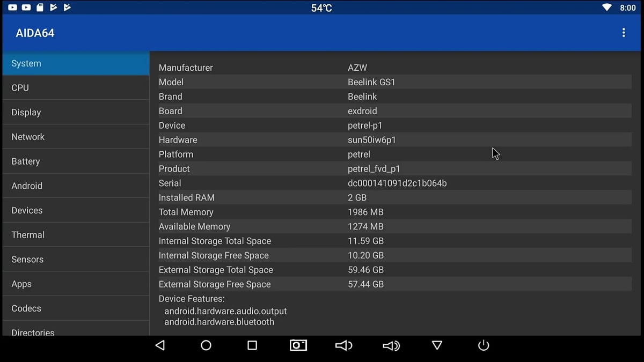The height and width of the screenshot is (362, 644).
Task: Open the Network category
Action: pyautogui.click(x=76, y=137)
